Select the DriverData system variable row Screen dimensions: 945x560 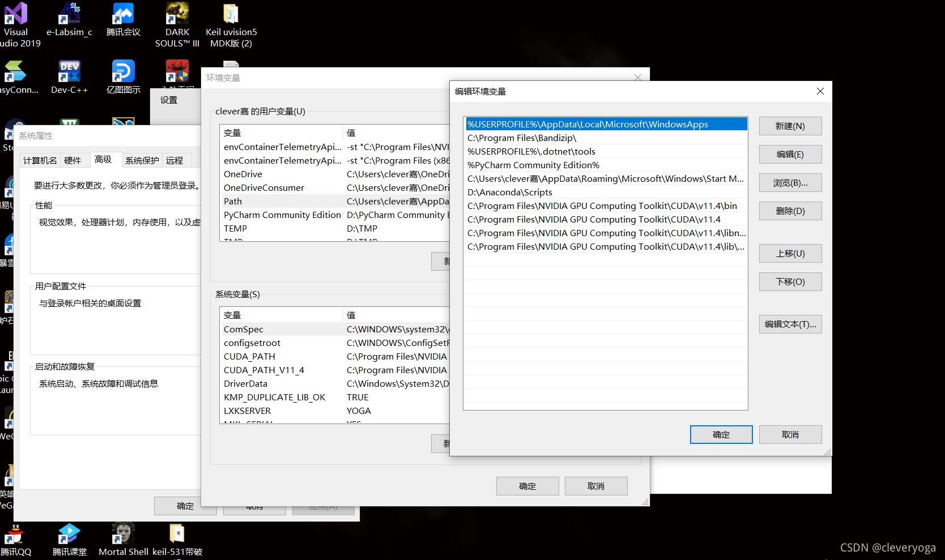pyautogui.click(x=335, y=384)
